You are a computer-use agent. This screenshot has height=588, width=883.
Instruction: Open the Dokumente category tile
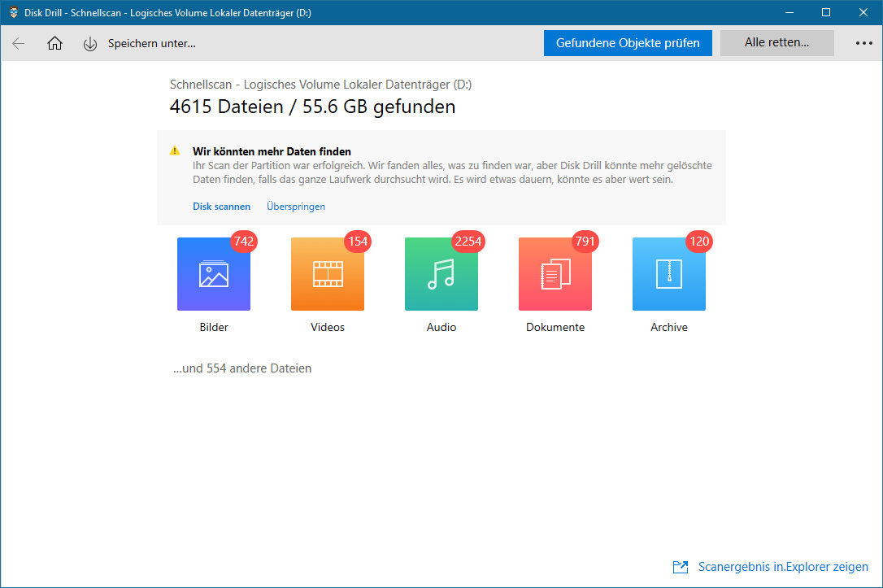point(555,274)
